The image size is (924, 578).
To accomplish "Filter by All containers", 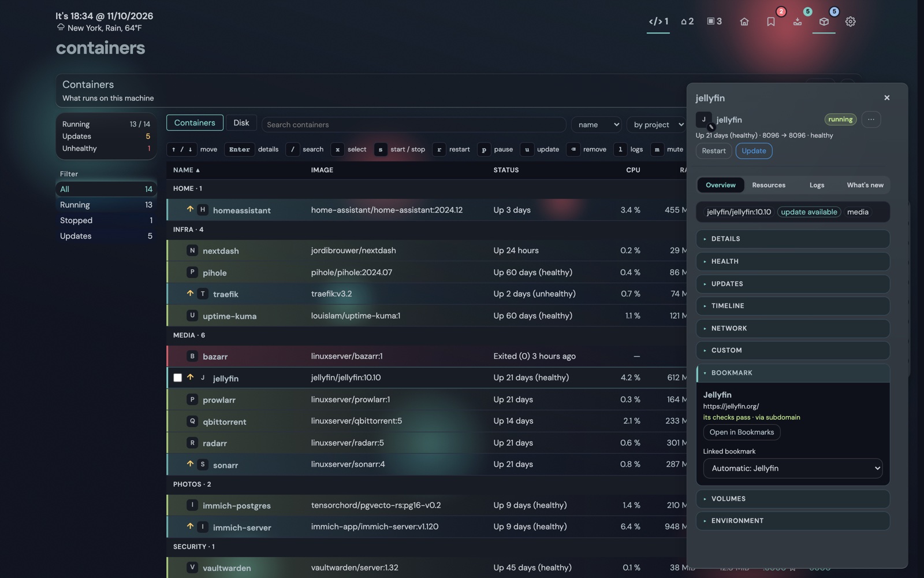I will pos(106,189).
